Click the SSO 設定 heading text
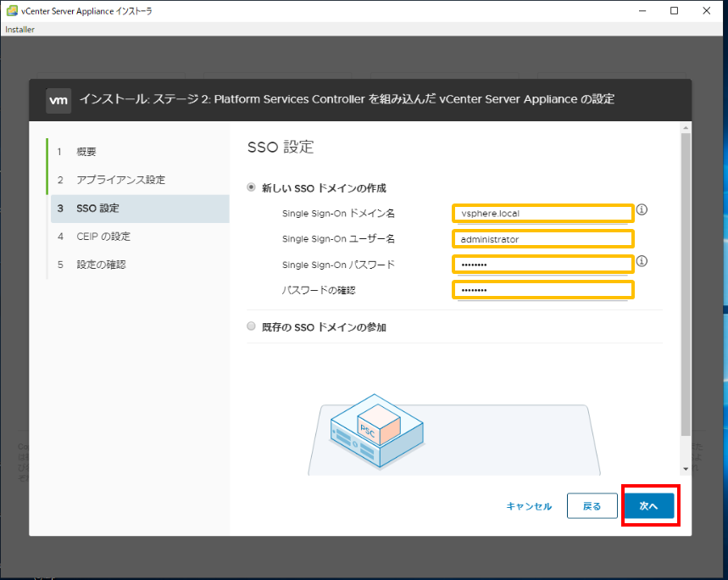 coord(281,148)
